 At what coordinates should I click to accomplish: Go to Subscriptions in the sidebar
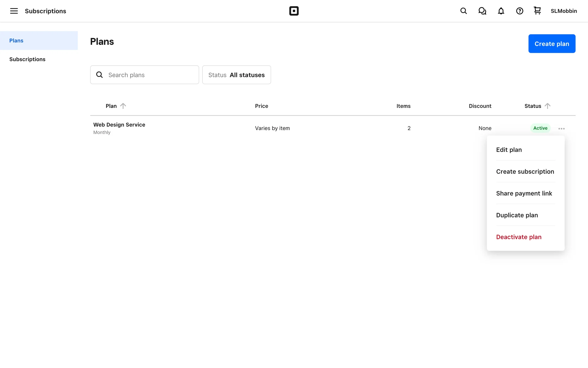(x=27, y=59)
